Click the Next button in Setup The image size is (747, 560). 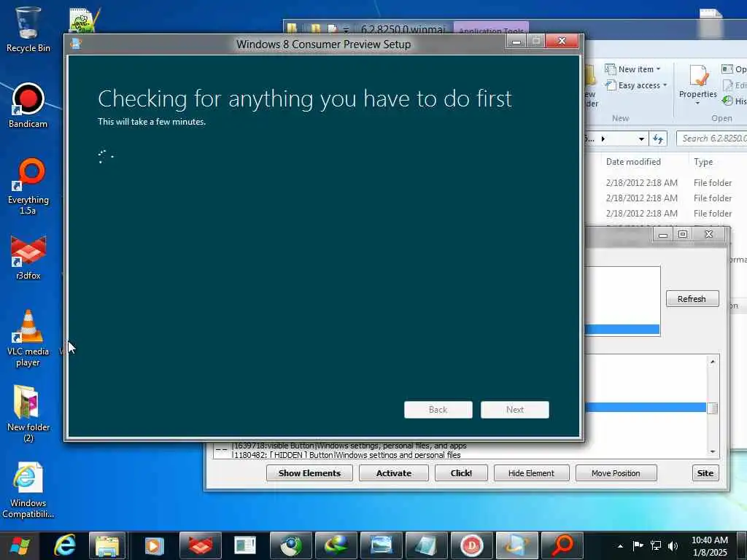coord(514,410)
